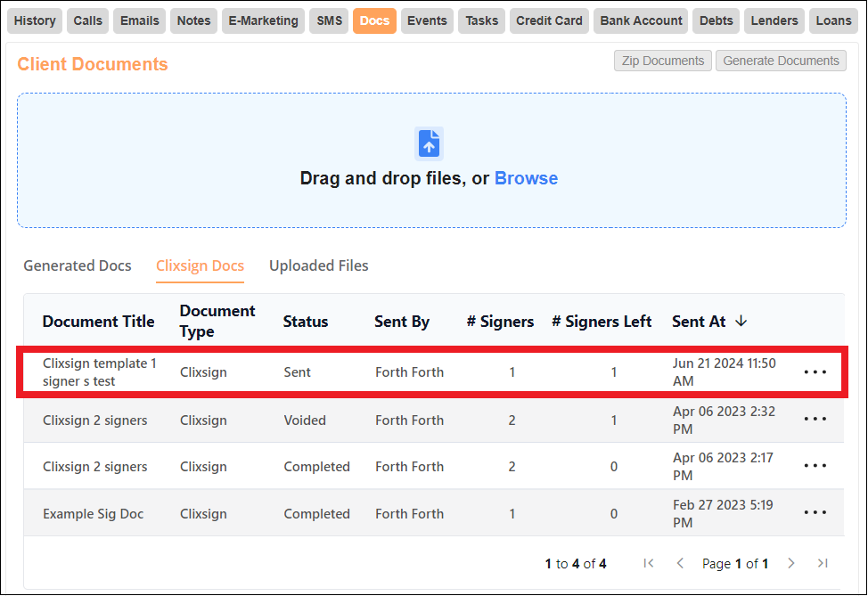The image size is (868, 596).
Task: Open the Credit Card tab
Action: (549, 21)
